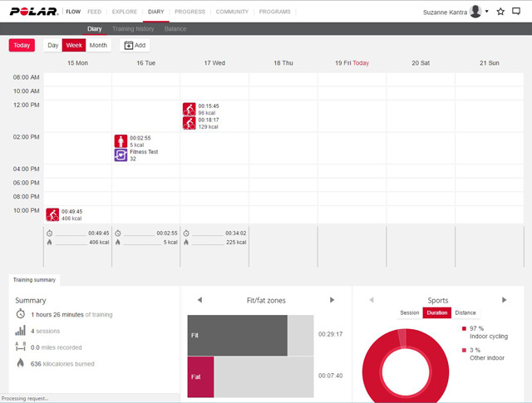Click Monday's daily calories flame icon
Image resolution: width=532 pixels, height=403 pixels.
coord(50,242)
